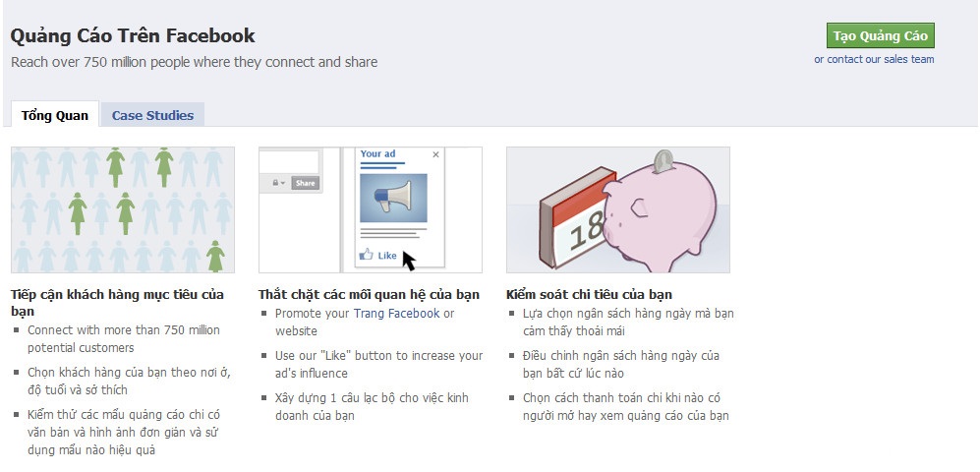
Task: Close the Your ad preview with X
Action: [x=435, y=154]
